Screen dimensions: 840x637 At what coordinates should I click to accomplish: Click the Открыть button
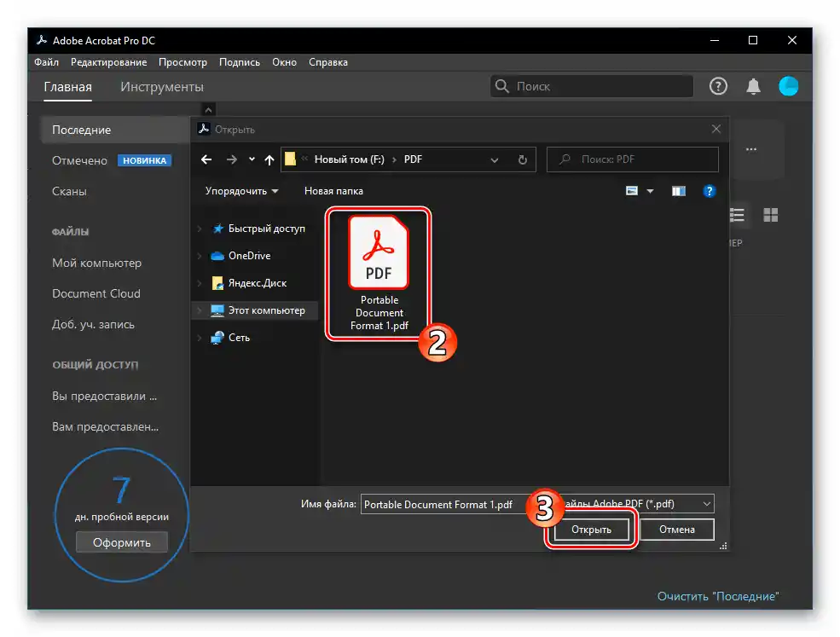[x=591, y=530]
